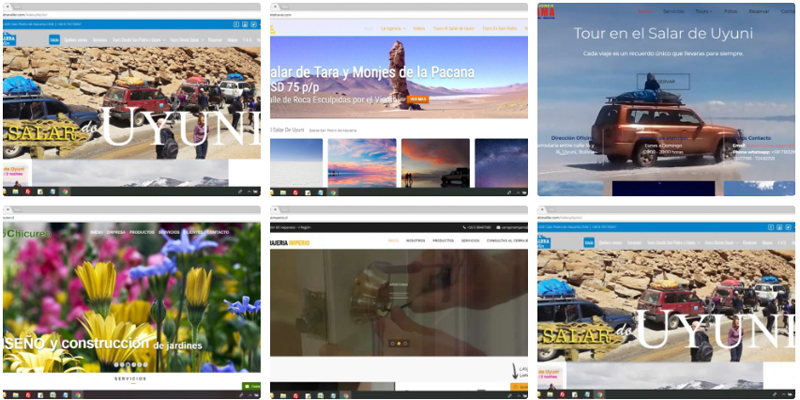Open File Explorer in Imperio window taskbar

(283, 395)
